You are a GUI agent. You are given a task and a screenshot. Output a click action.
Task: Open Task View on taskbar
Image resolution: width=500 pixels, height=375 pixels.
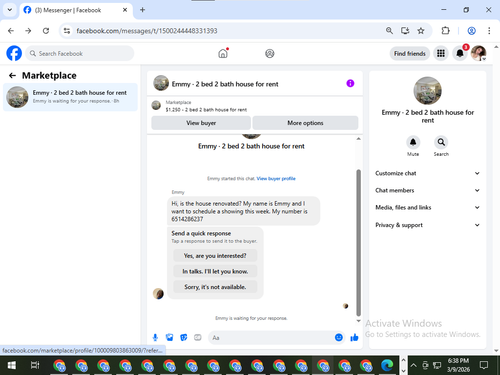pos(35,365)
